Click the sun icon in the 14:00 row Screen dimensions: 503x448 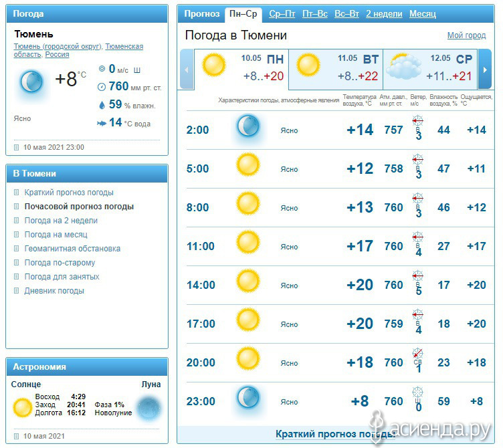point(247,282)
